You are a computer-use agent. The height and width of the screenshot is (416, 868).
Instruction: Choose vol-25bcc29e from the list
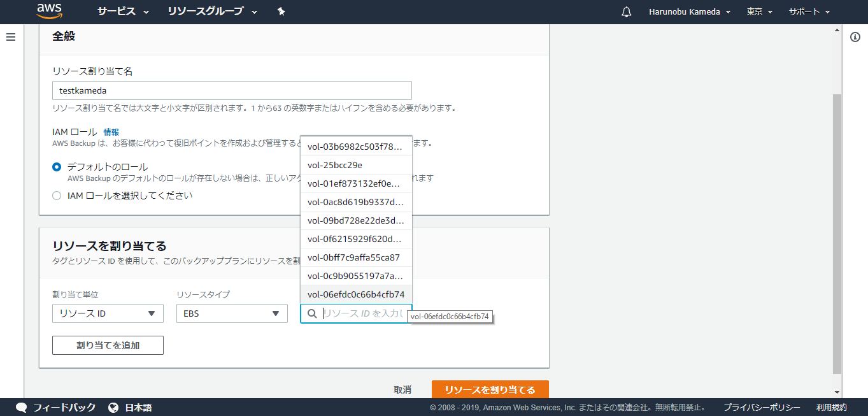pos(356,165)
